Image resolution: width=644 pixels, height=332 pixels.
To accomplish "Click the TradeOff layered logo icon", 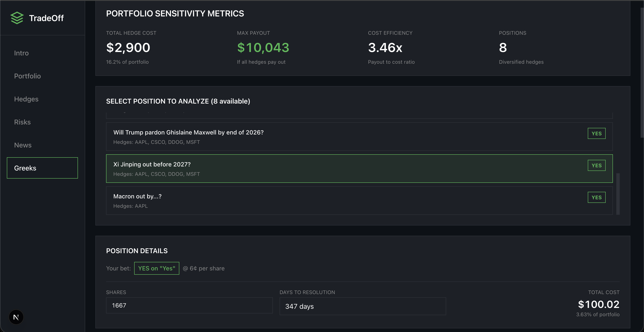I will 17,18.
